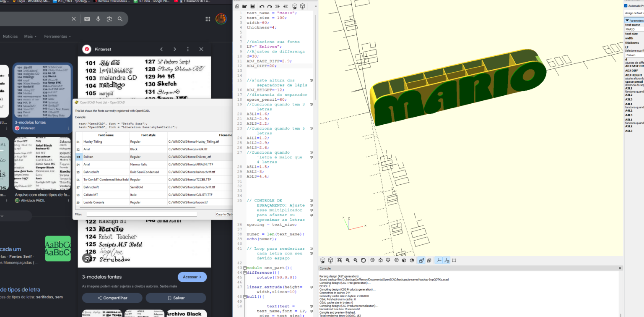Click the Unindent icon in editor toolbar

pos(278,6)
